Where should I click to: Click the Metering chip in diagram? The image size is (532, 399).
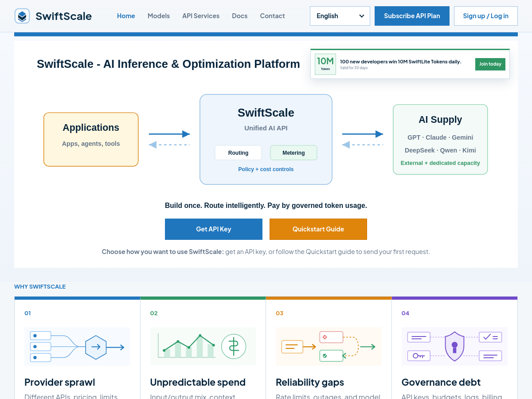(293, 153)
